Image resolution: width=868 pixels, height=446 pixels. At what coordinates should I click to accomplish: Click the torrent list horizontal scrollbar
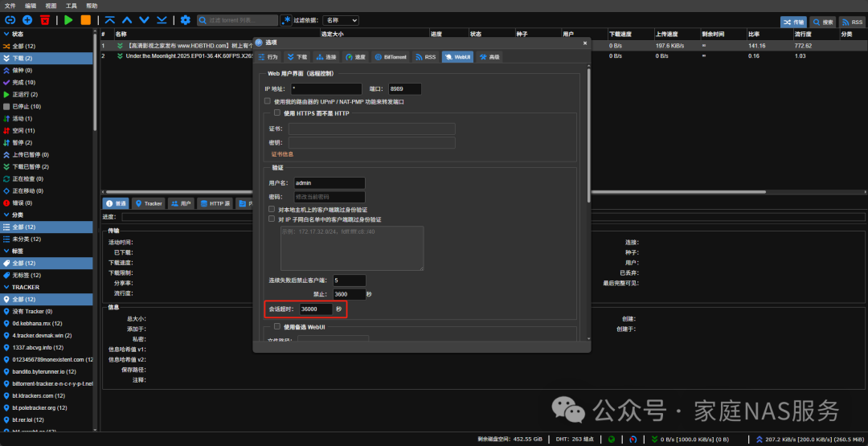point(436,192)
